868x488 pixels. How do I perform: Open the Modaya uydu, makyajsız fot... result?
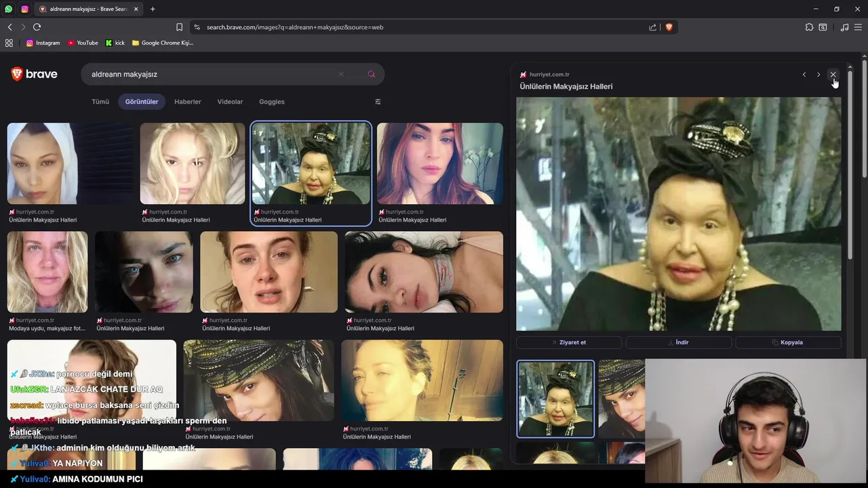coord(47,272)
